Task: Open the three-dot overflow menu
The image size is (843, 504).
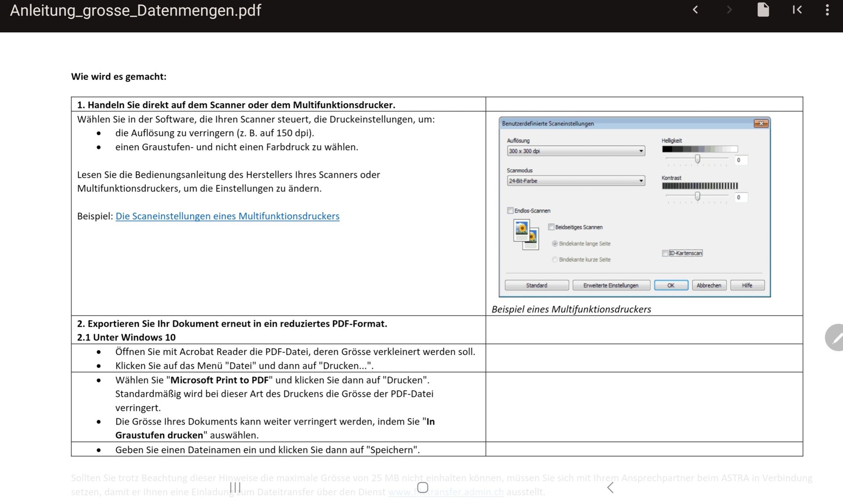Action: 827,10
